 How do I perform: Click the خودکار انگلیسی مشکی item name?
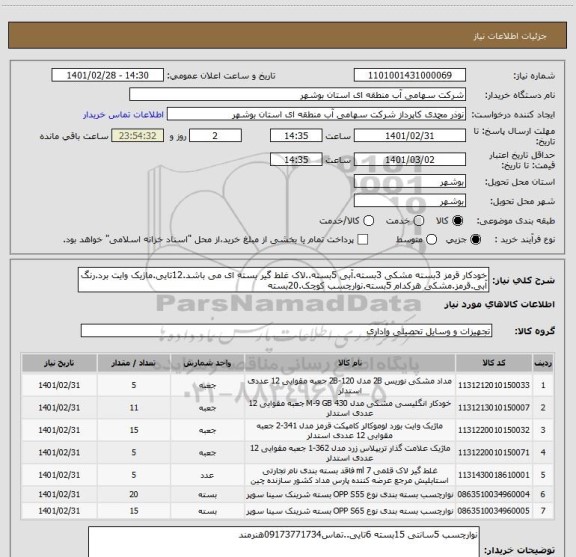point(350,408)
